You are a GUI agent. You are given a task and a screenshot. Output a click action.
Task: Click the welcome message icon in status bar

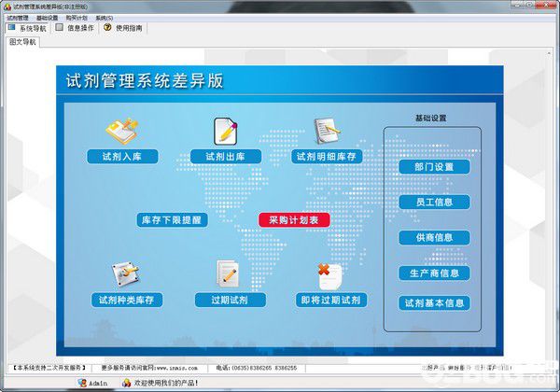(x=126, y=383)
